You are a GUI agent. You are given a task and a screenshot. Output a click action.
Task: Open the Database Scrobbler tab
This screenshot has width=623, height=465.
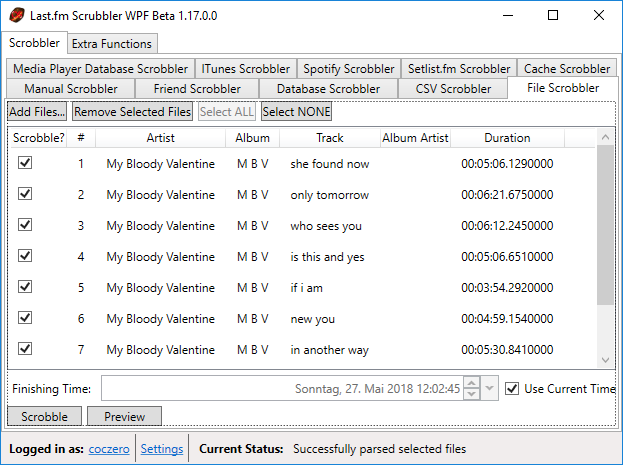(328, 89)
